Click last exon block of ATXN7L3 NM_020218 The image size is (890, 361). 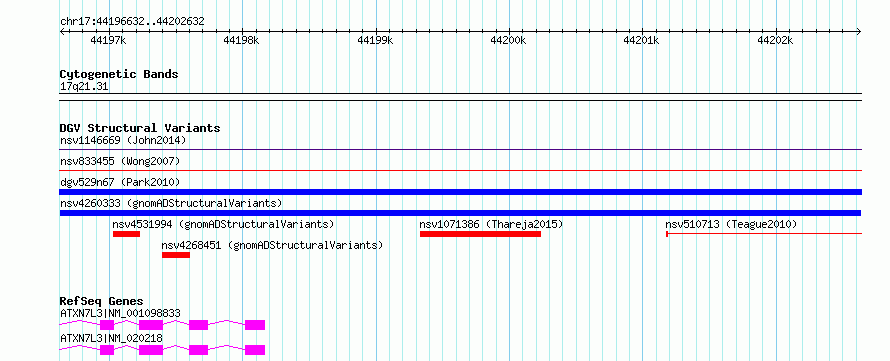click(255, 350)
